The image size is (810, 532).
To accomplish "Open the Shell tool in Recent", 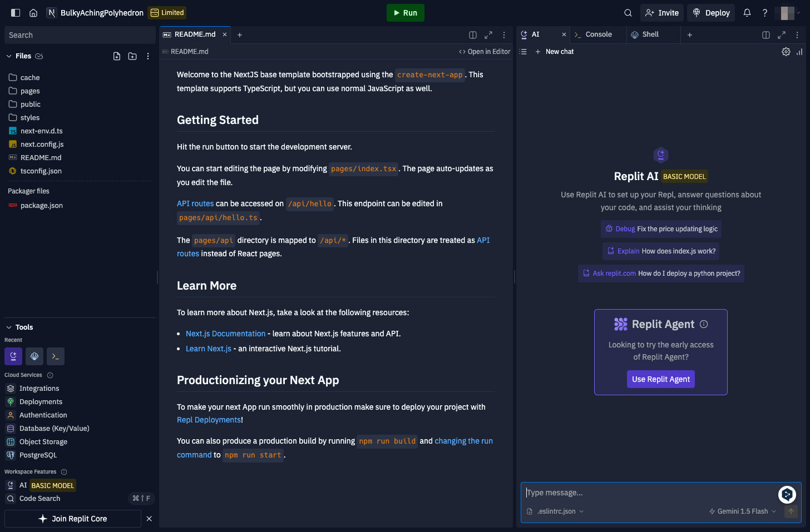I will click(34, 356).
